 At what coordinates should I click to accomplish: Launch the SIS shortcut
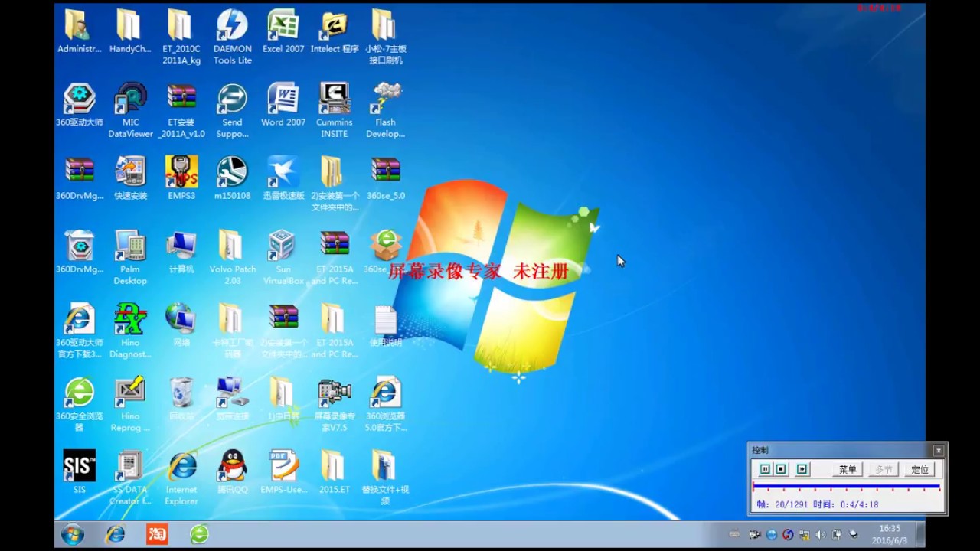click(x=79, y=471)
